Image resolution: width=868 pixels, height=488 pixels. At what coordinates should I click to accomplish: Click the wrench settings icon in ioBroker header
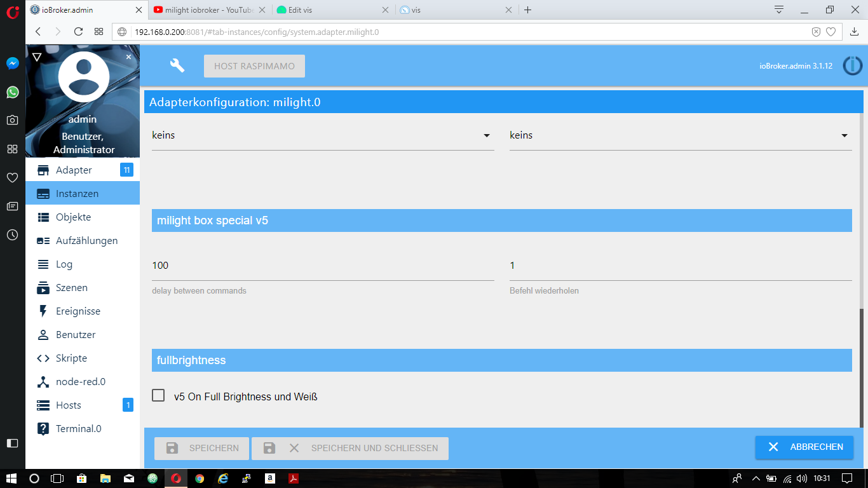click(177, 65)
